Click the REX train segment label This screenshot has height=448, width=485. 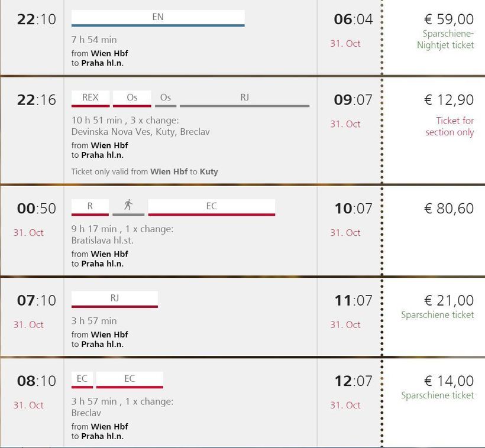[x=90, y=98]
